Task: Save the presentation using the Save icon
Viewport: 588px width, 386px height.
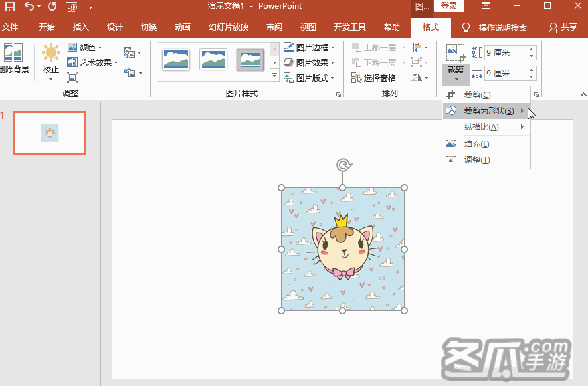Action: (x=9, y=7)
